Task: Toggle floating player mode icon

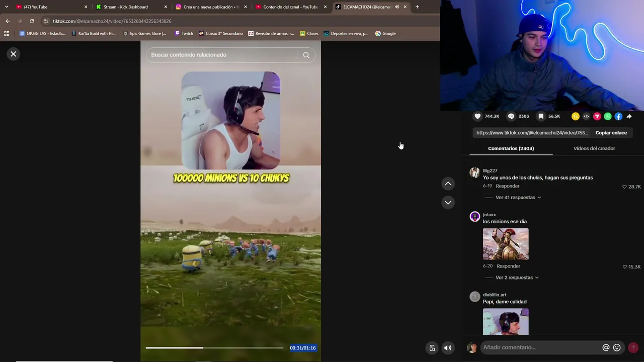Action: click(x=432, y=348)
